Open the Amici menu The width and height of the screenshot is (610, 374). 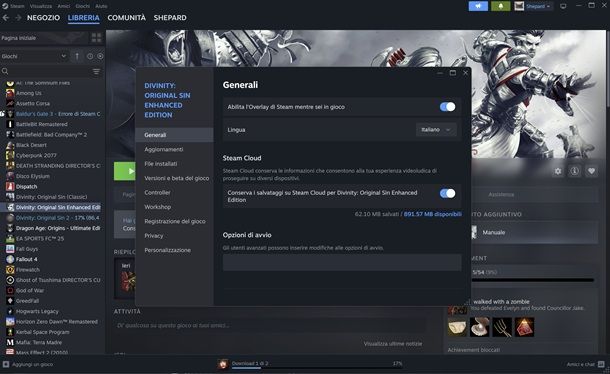(x=64, y=6)
